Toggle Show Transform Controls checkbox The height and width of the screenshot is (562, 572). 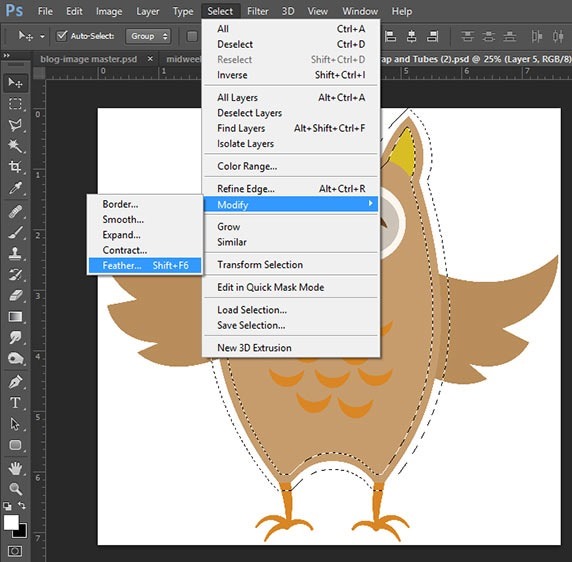192,36
